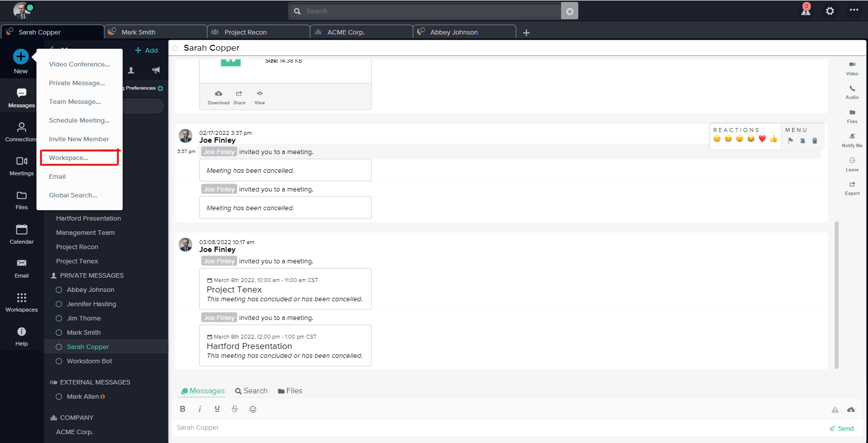React with the red heart emoji
The width and height of the screenshot is (868, 443).
pyautogui.click(x=762, y=139)
